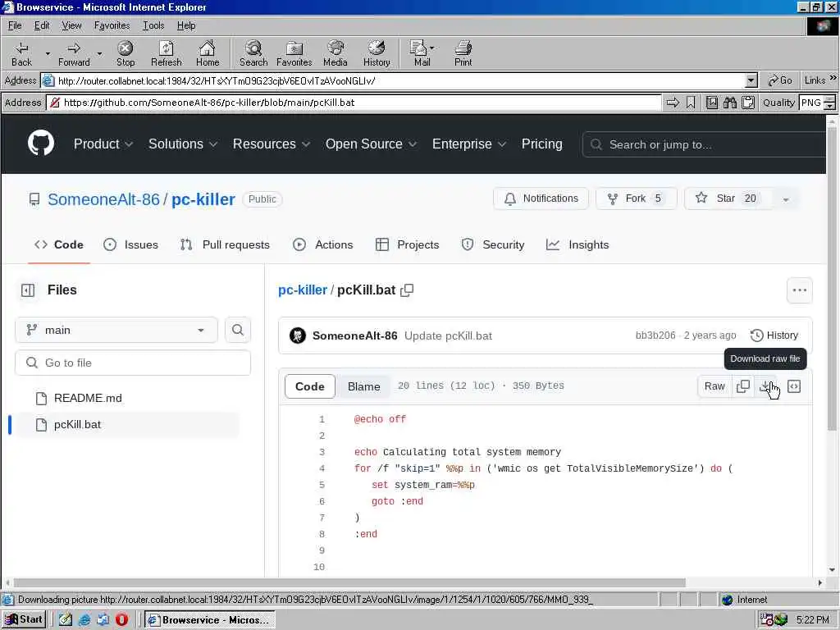Click the symbols panel icon beside download
840x630 pixels.
(x=794, y=386)
